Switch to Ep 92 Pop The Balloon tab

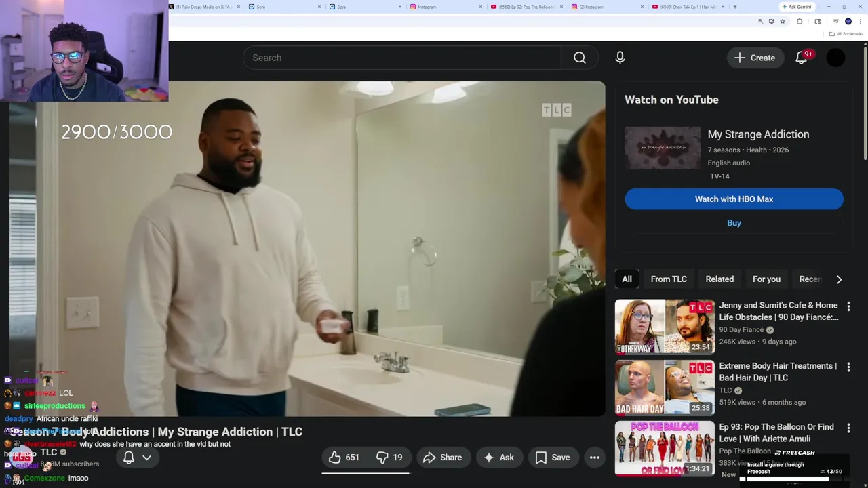tap(526, 7)
